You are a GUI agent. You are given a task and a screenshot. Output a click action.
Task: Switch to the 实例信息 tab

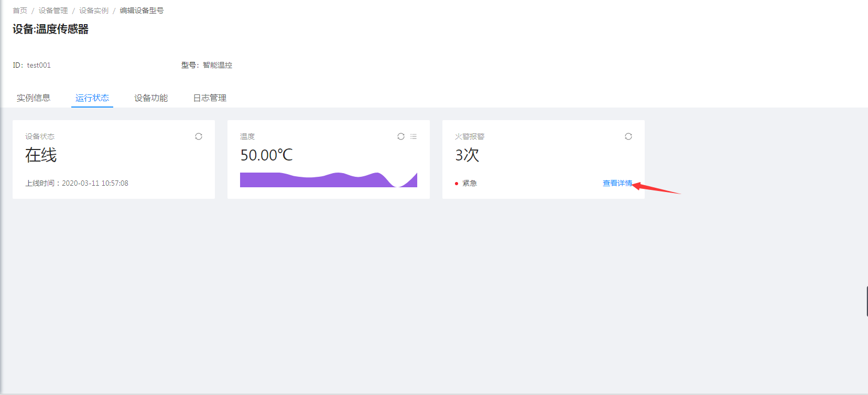click(34, 98)
